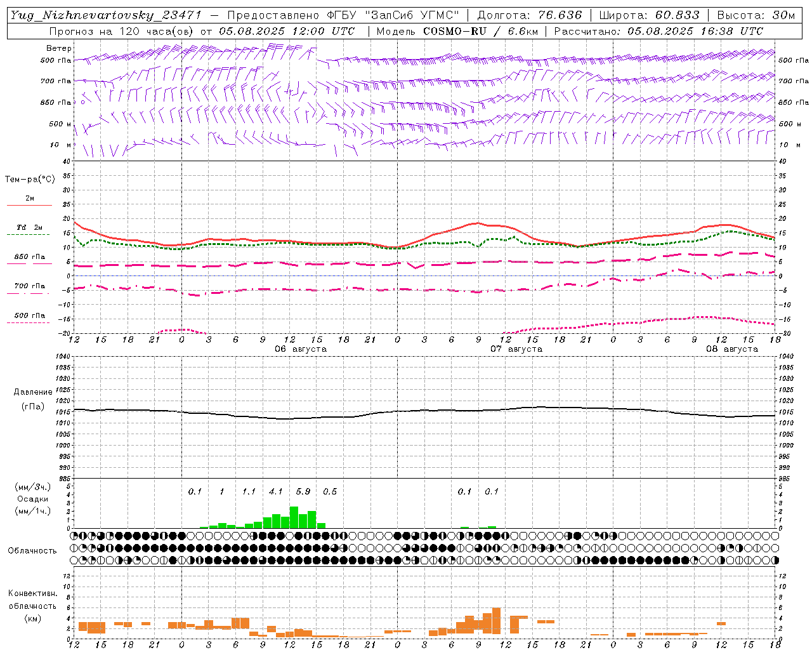Viewport: 812px width, 650px height.
Task: Click the 5.9 precipitation total
Action: coord(303,491)
